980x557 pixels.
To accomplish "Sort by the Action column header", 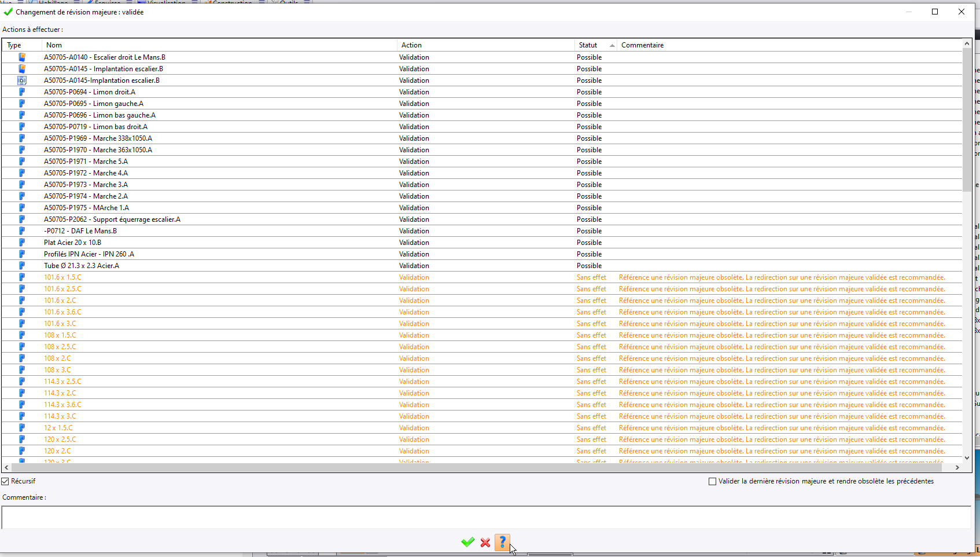I will coord(485,45).
